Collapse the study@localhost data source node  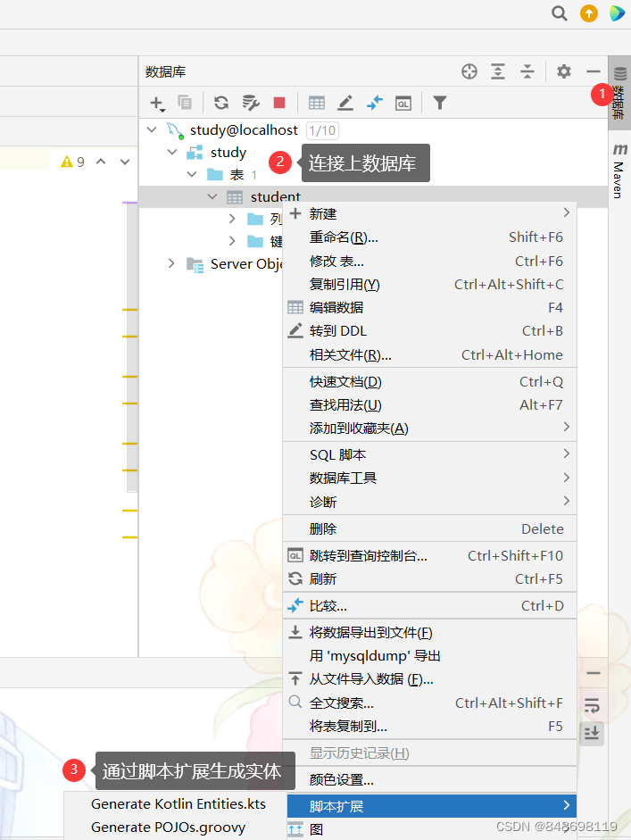coord(152,129)
